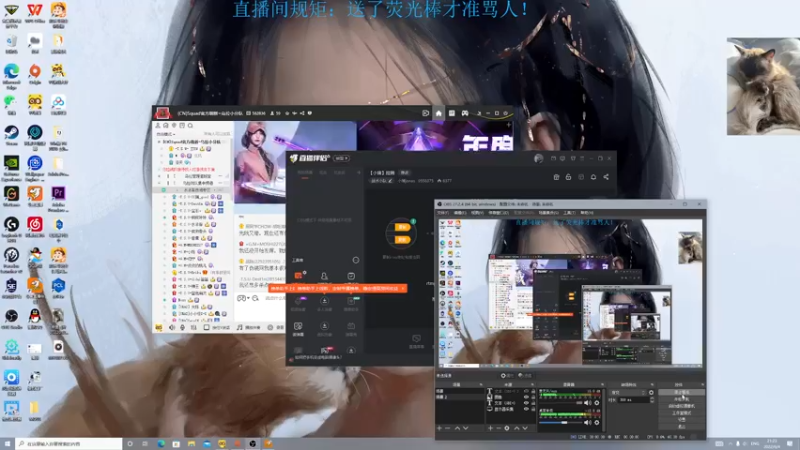The width and height of the screenshot is (800, 450).
Task: Click the lock icon in live companion header
Action: 568,177
